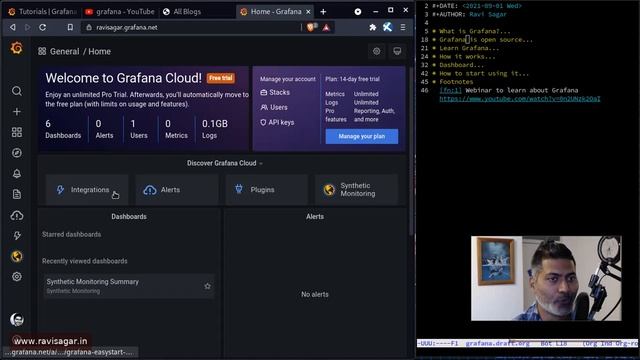Open the API keys link

point(277,122)
